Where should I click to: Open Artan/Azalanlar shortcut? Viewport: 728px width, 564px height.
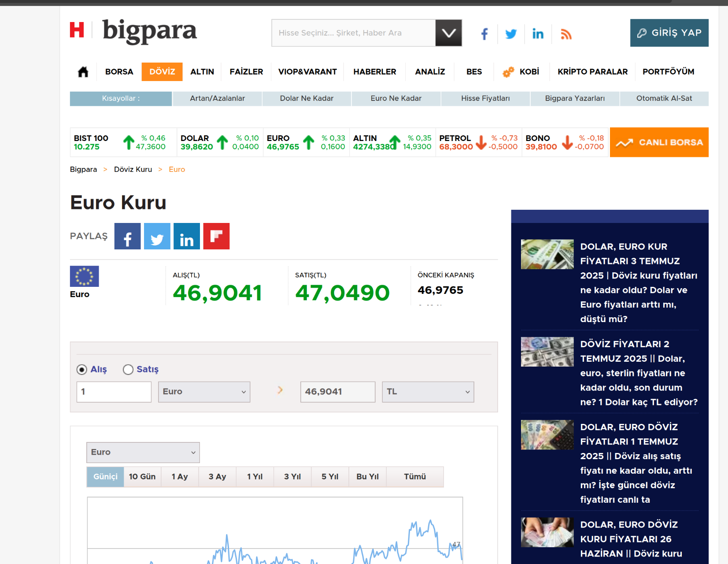[218, 99]
